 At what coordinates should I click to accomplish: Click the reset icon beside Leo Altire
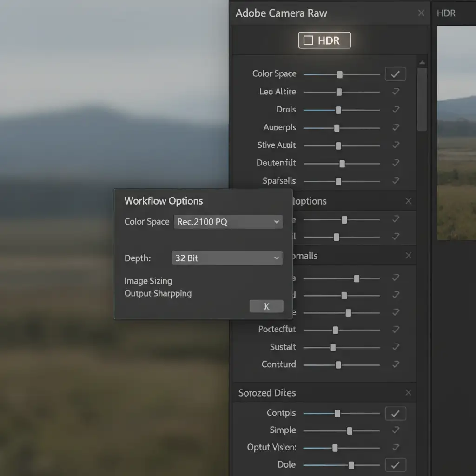396,92
